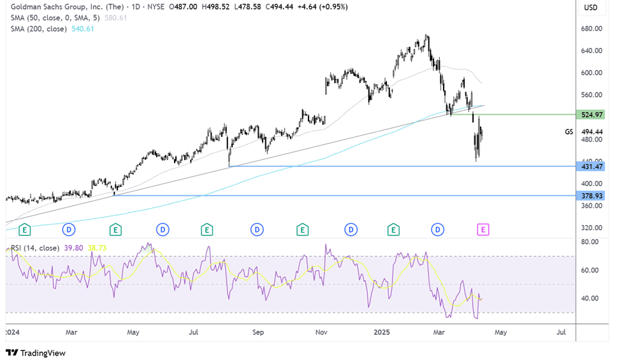The height and width of the screenshot is (364, 640).
Task: Open the E earnings marker for October 2024
Action: 302,229
